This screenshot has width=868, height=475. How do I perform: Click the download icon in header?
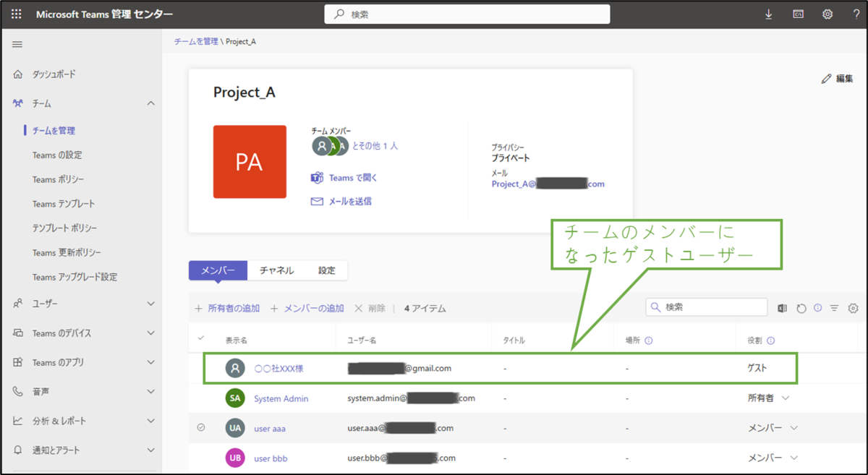coord(769,14)
